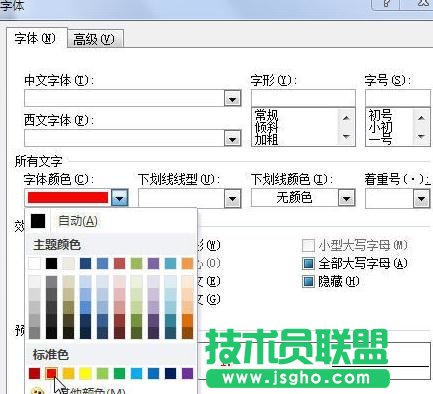Click the 字号 input box
The image size is (433, 394).
pos(399,98)
